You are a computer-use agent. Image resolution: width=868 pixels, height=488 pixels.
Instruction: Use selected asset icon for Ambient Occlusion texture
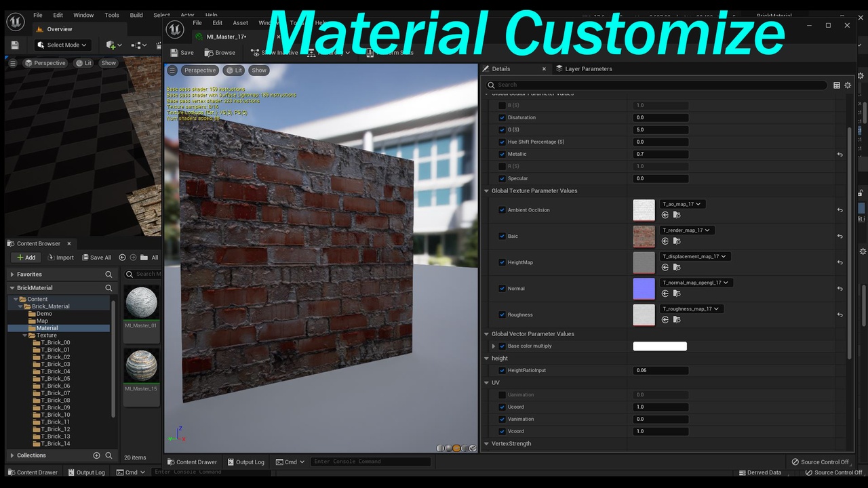coord(665,216)
